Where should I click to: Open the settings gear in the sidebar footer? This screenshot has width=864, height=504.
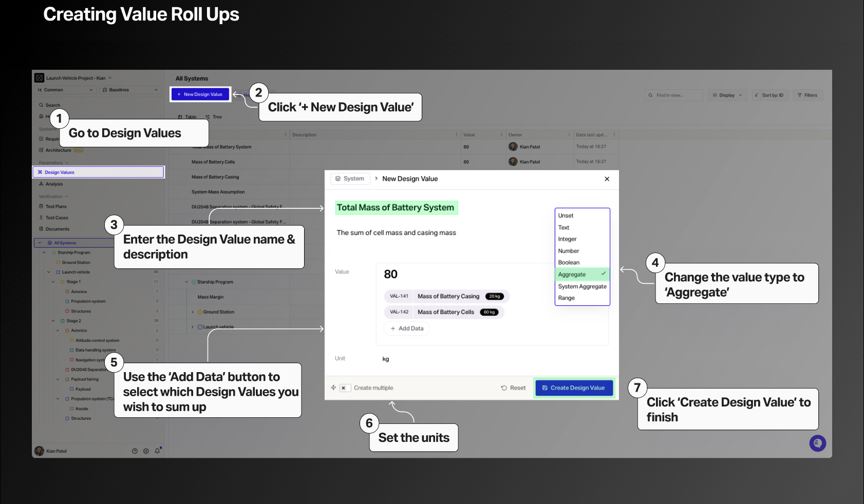146,451
